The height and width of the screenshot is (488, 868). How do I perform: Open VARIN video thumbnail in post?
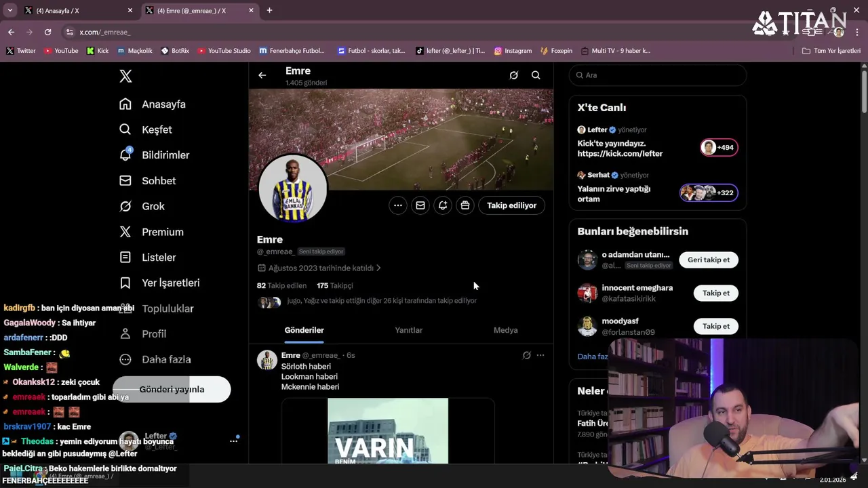[388, 431]
